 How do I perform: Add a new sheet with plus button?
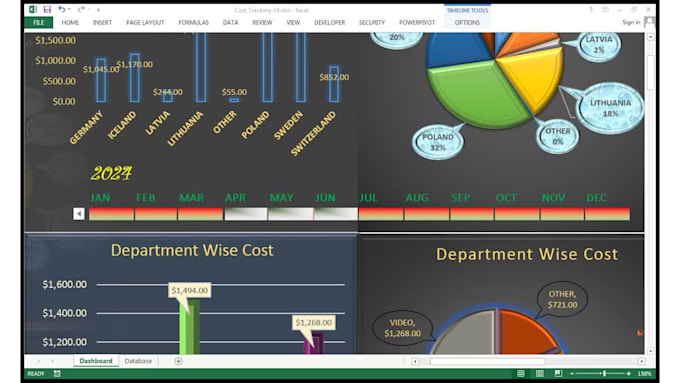178,361
